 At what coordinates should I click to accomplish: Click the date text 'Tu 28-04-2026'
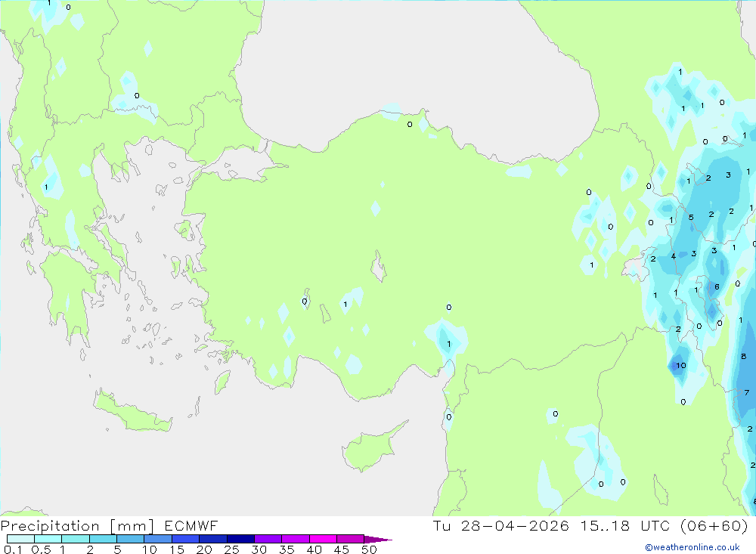pos(500,526)
